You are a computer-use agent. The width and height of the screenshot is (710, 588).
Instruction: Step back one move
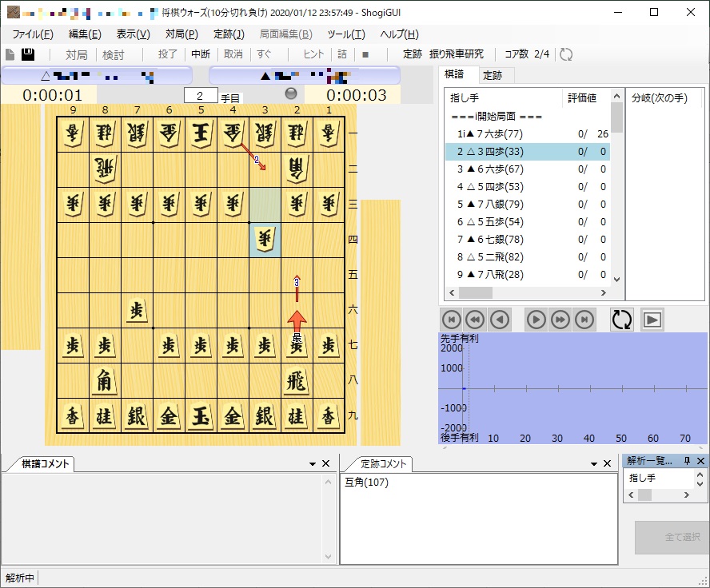[500, 320]
